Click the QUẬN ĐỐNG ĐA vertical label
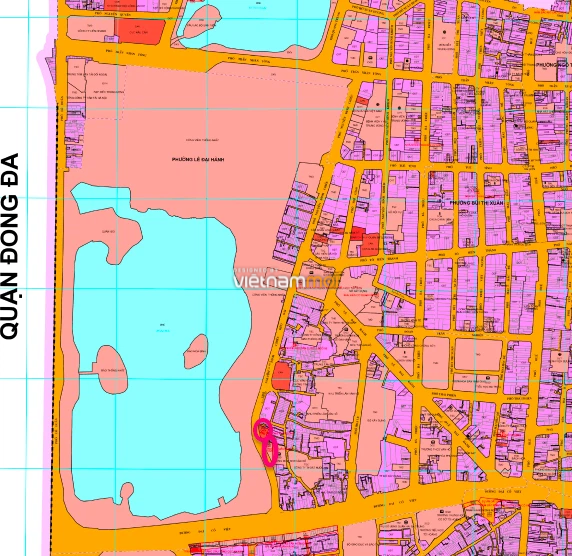 [x=10, y=246]
